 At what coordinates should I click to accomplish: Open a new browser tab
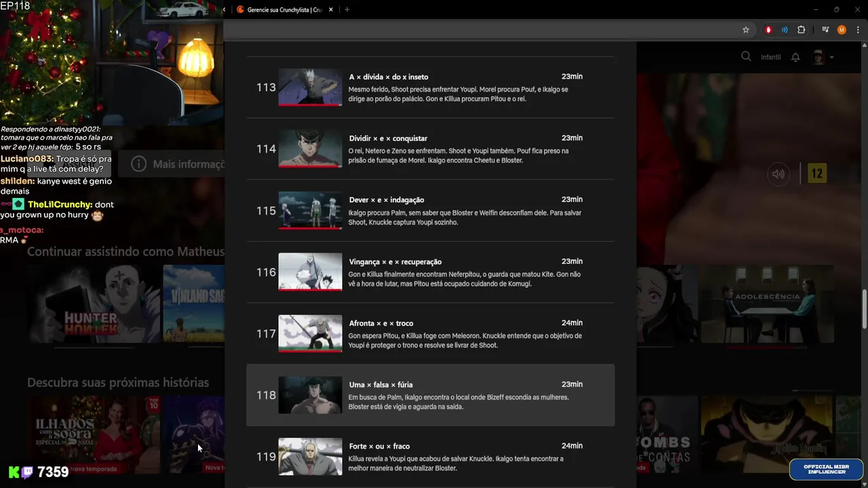click(x=347, y=9)
